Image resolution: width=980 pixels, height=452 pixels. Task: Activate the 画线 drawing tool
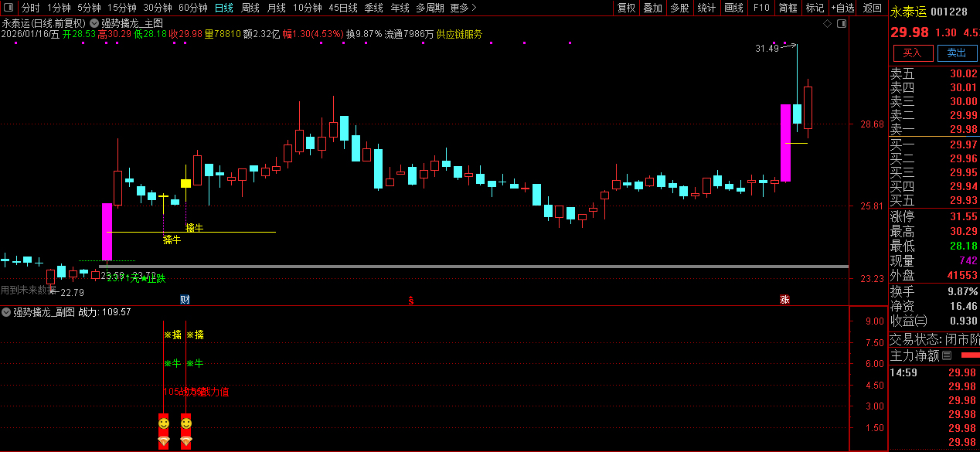pos(733,8)
